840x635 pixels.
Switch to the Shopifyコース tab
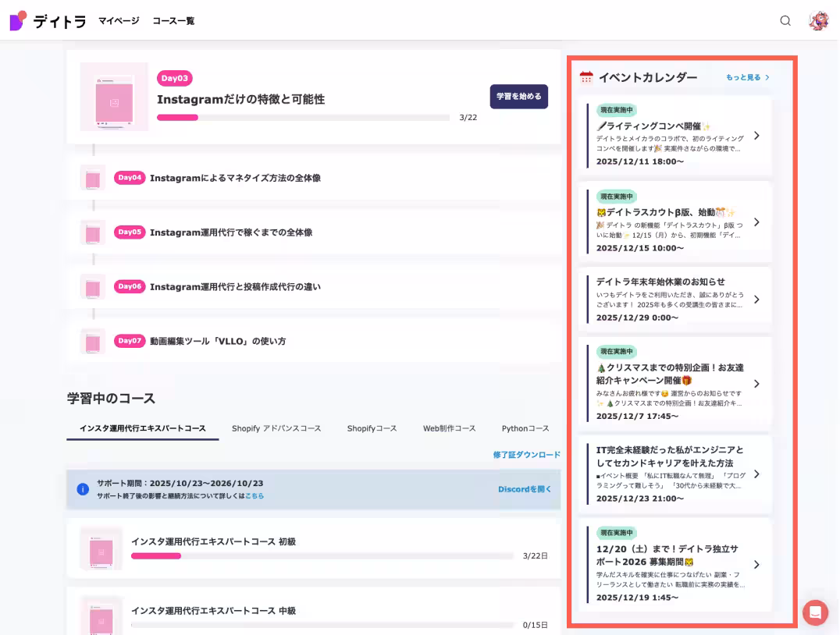tap(372, 428)
